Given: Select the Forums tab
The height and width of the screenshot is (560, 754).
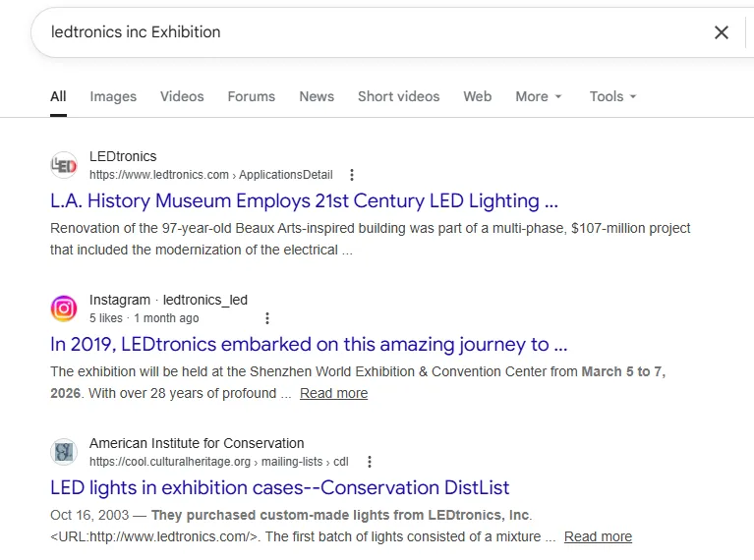Looking at the screenshot, I should click(x=251, y=96).
